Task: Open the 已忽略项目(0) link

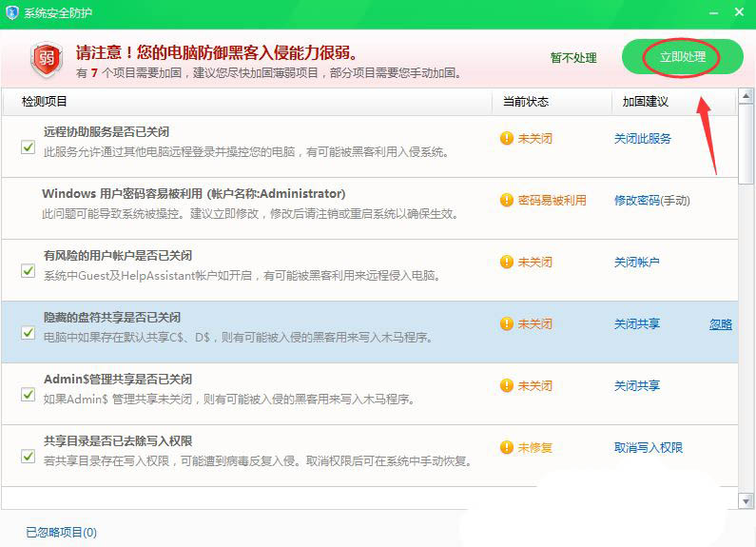Action: coord(61,532)
